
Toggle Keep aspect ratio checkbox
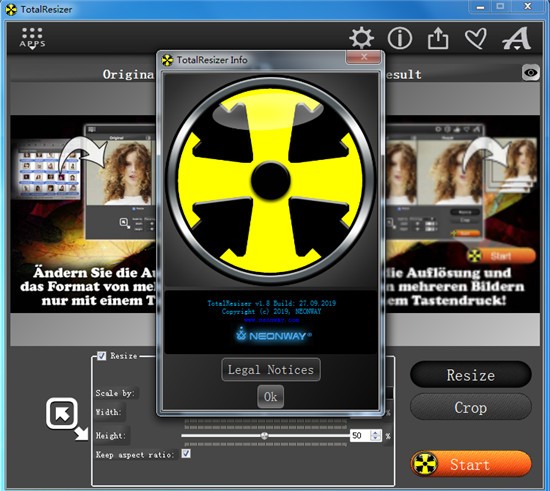pos(186,454)
